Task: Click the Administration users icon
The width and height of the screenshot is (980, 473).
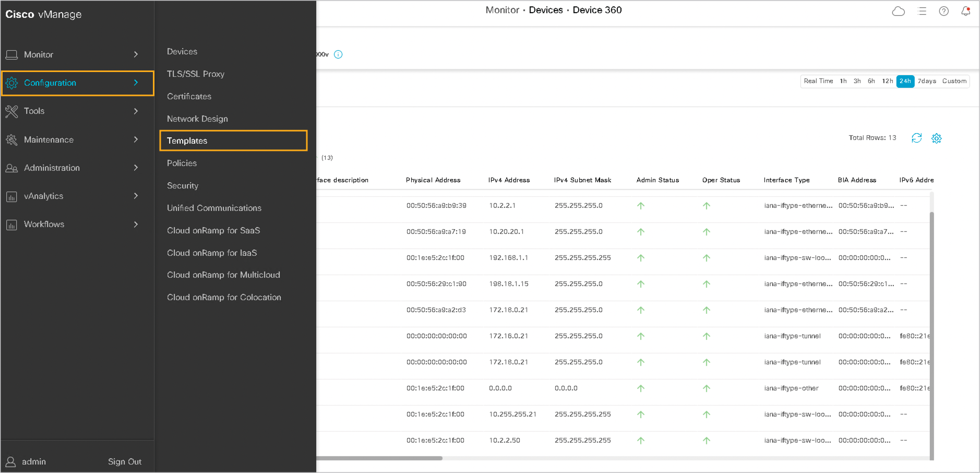Action: (11, 168)
